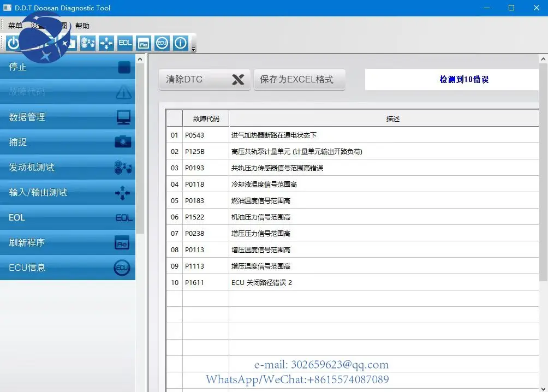Open 发动机测试 in the sidebar
The height and width of the screenshot is (392, 548).
click(x=68, y=168)
